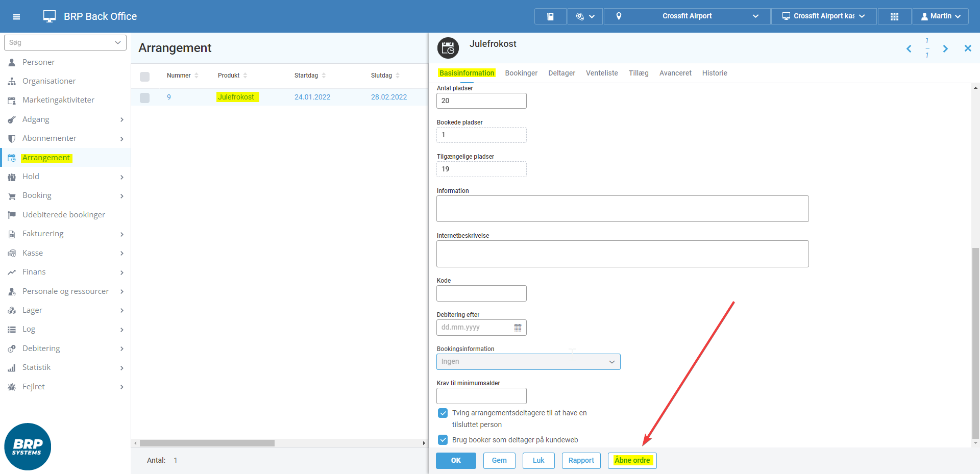Click the Fakturering document icon

(x=12, y=234)
